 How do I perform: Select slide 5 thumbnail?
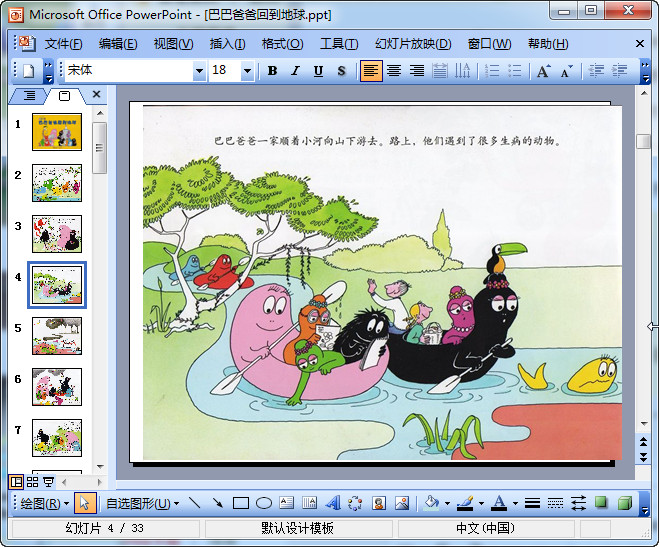pos(57,336)
